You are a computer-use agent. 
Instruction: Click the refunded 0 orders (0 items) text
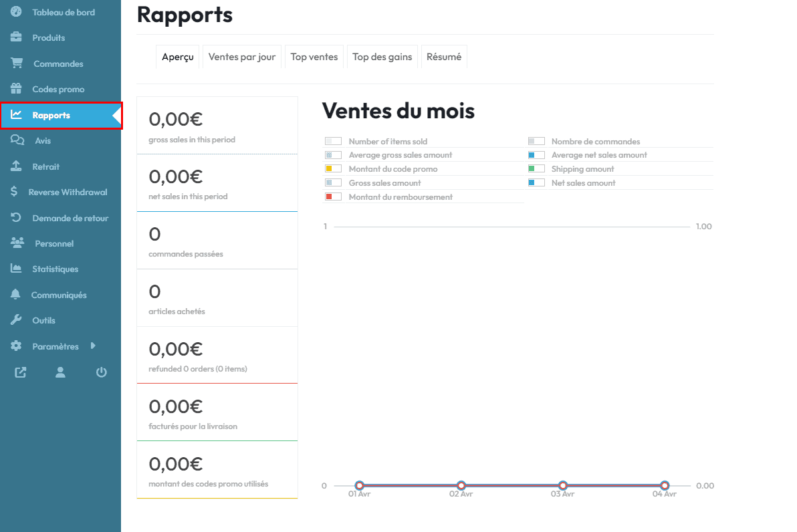(x=198, y=368)
